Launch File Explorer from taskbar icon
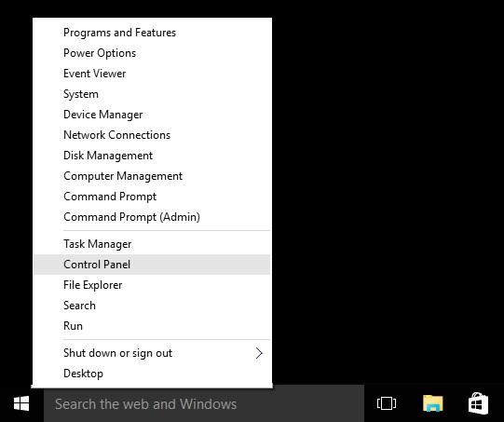The width and height of the screenshot is (504, 422). click(x=432, y=403)
